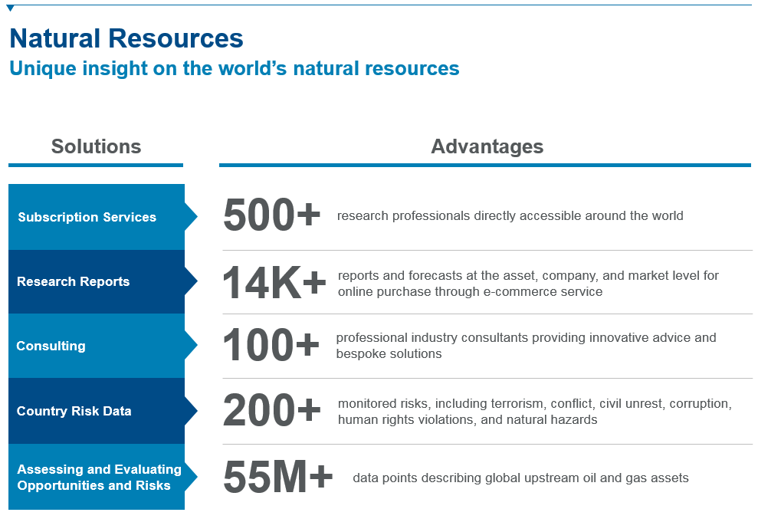This screenshot has height=532, width=758.
Task: Click the Advantages column heading
Action: pos(487,146)
